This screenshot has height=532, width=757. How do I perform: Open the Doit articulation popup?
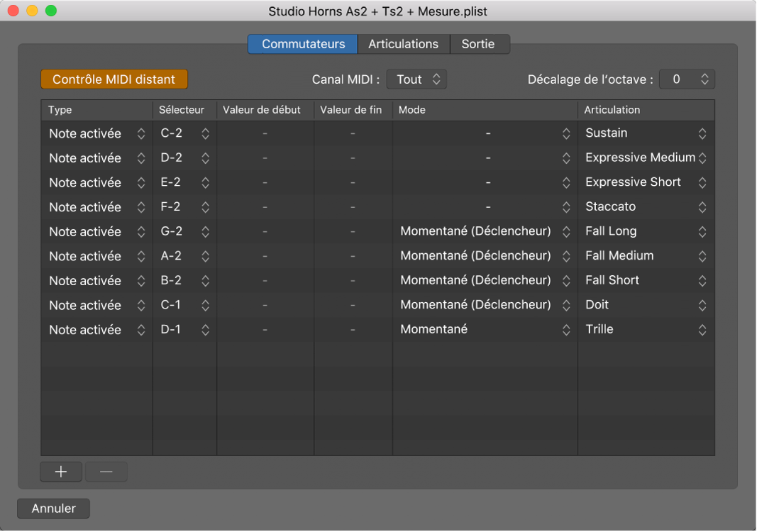pyautogui.click(x=645, y=305)
